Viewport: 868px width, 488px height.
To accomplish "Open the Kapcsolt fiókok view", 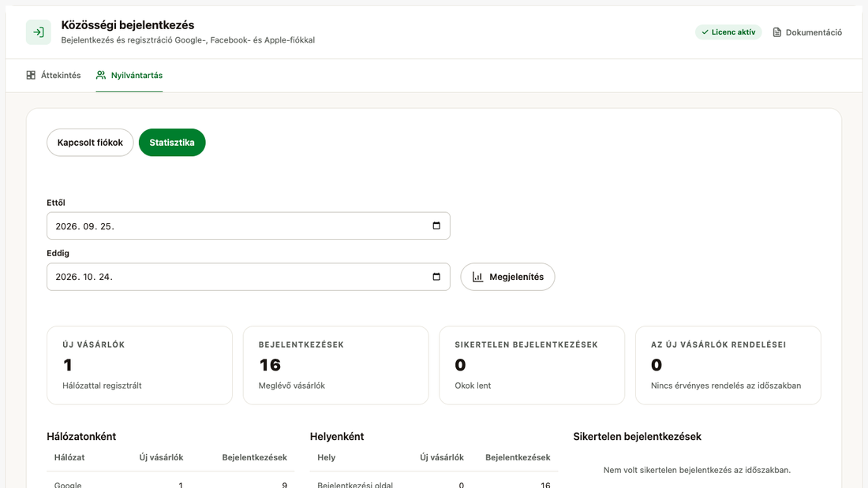I will (x=90, y=143).
